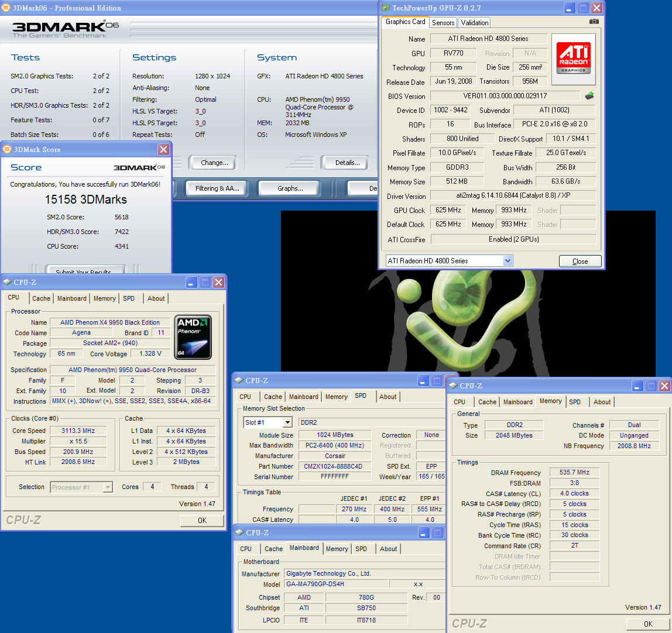Viewport: 672px width, 633px height.
Task: Click the 3DMark06 logo in Score panel
Action: coord(139,167)
